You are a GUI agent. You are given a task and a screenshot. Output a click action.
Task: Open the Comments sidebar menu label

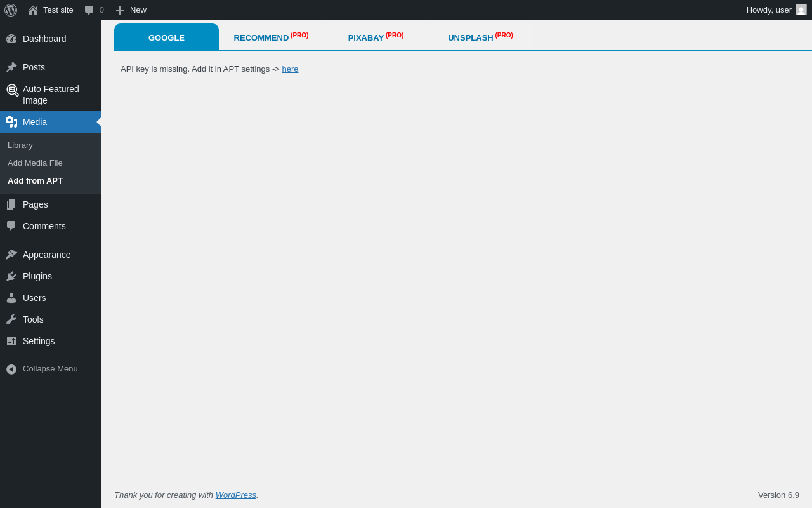44,226
